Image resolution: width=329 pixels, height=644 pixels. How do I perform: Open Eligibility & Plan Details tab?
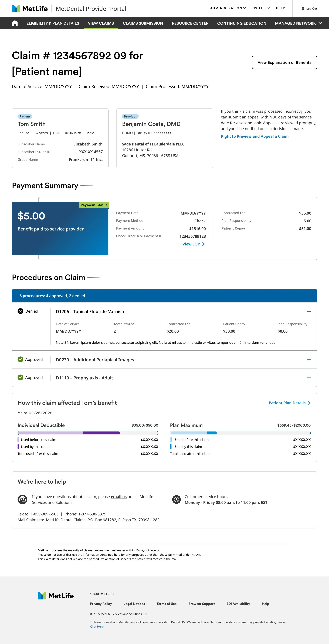[53, 23]
